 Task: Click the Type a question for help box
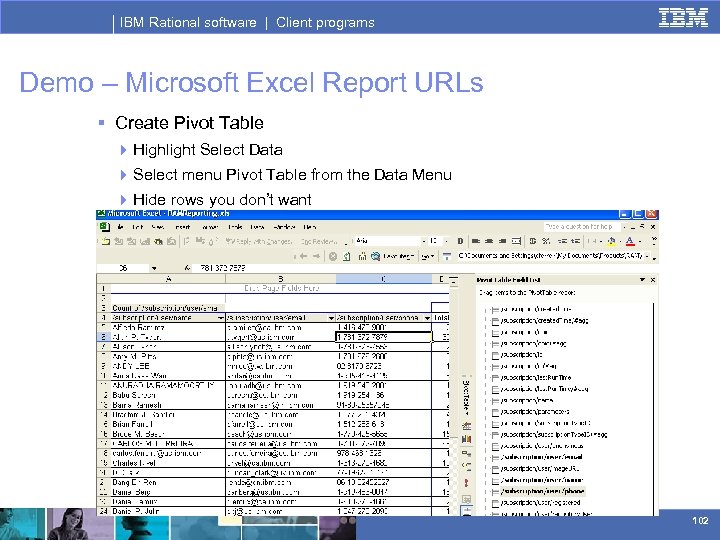tap(581, 227)
